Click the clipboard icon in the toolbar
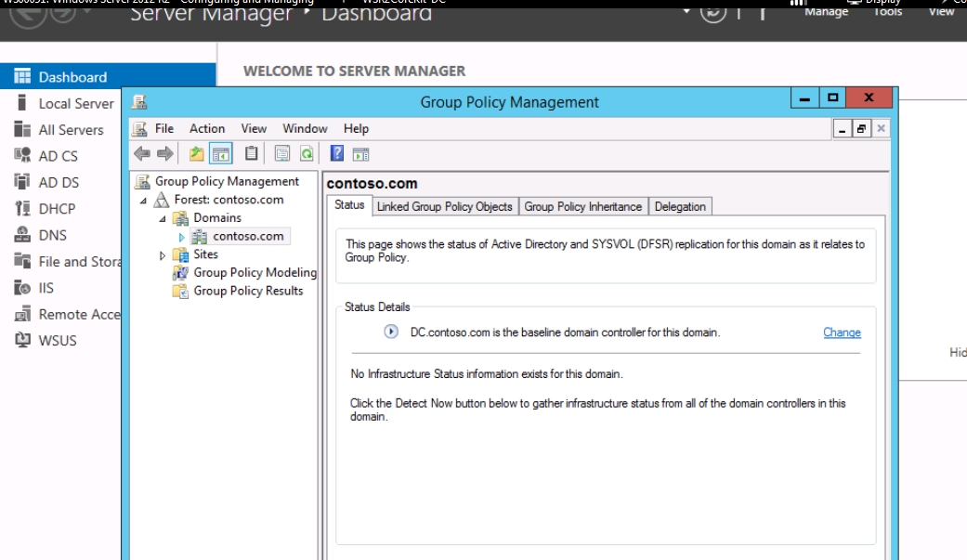This screenshot has width=967, height=560. coord(251,154)
